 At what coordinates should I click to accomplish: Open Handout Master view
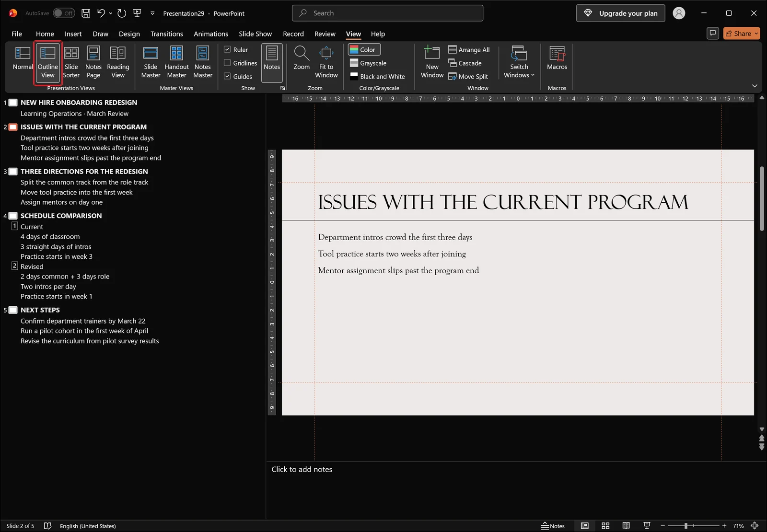pos(176,61)
